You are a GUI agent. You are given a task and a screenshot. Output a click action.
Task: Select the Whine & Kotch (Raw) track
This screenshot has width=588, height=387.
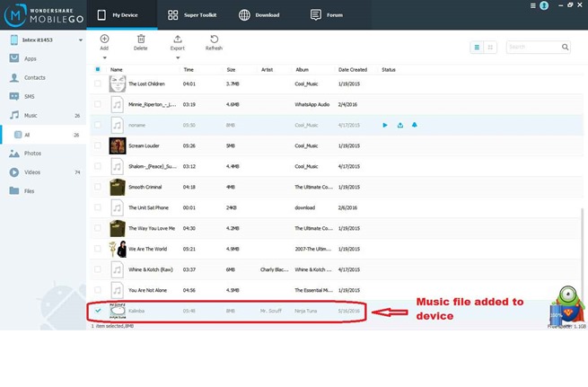point(151,269)
